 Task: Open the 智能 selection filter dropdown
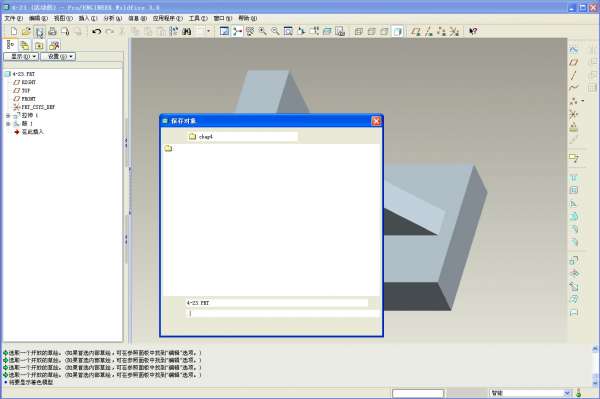pos(530,393)
